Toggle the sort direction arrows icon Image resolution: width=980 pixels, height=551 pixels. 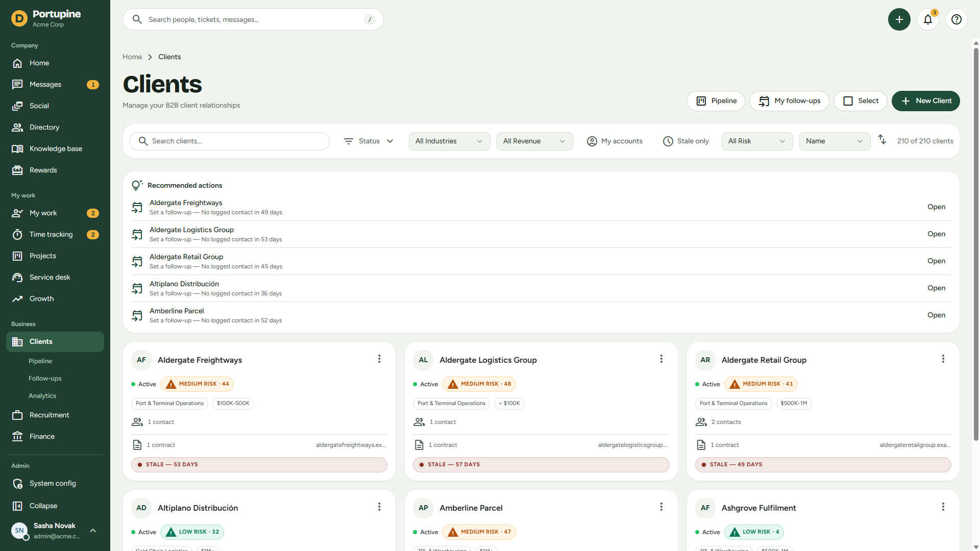882,139
